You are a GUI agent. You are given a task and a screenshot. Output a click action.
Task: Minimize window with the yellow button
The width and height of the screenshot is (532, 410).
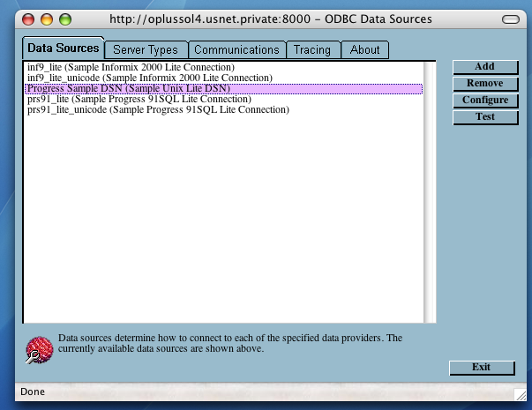(x=46, y=19)
